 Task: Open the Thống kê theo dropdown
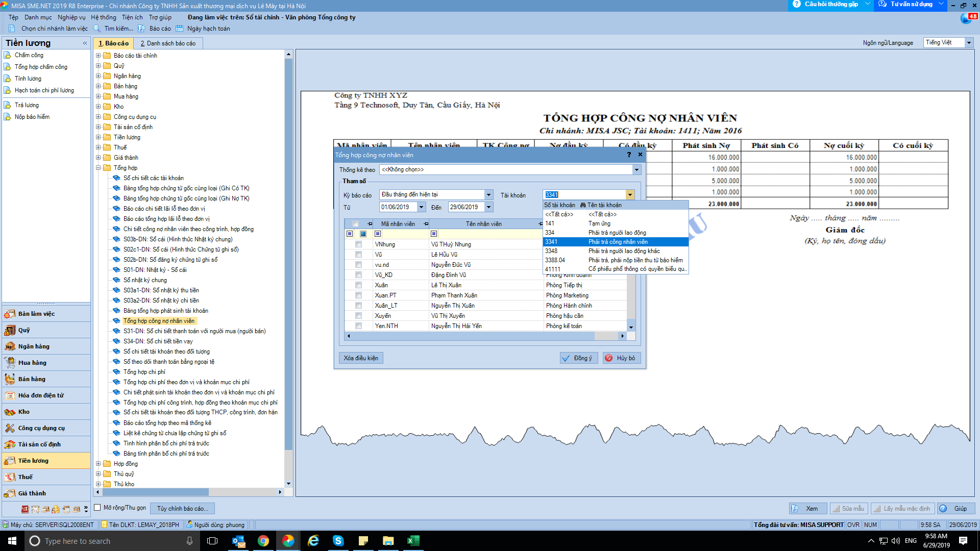point(636,169)
